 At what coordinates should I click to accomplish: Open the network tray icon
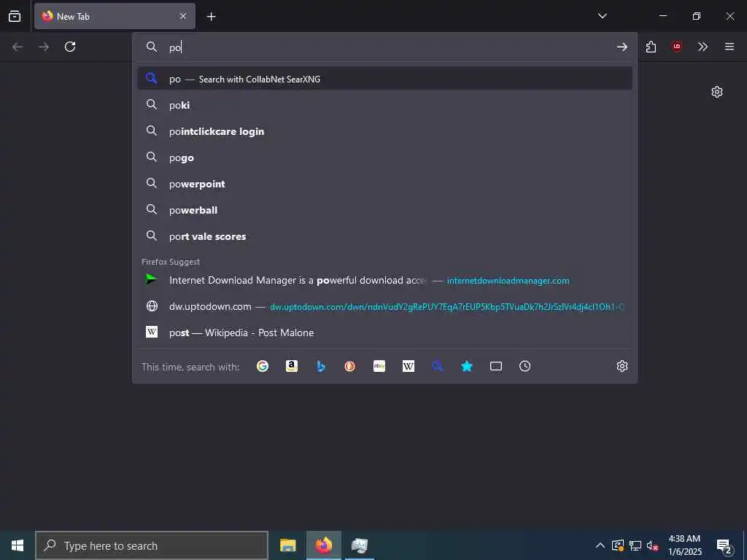coord(635,545)
